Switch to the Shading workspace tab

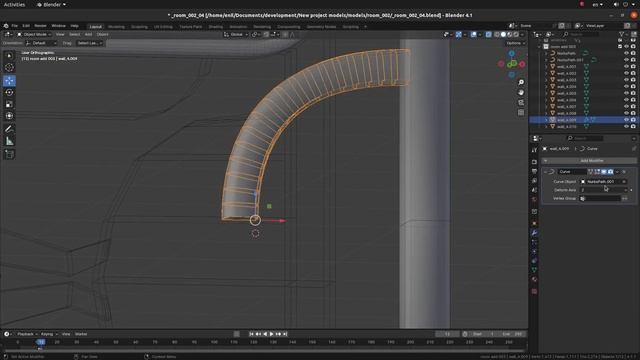[216, 27]
